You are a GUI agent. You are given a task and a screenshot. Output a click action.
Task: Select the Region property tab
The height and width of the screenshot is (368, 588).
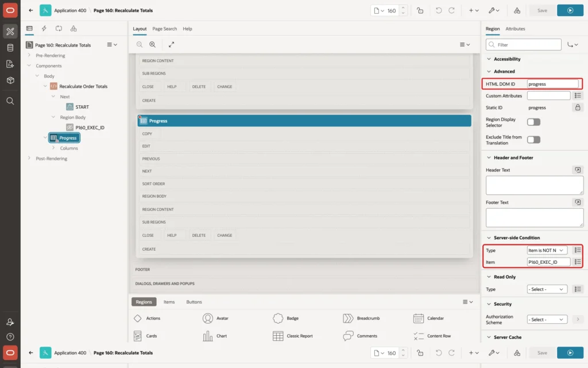pos(492,29)
